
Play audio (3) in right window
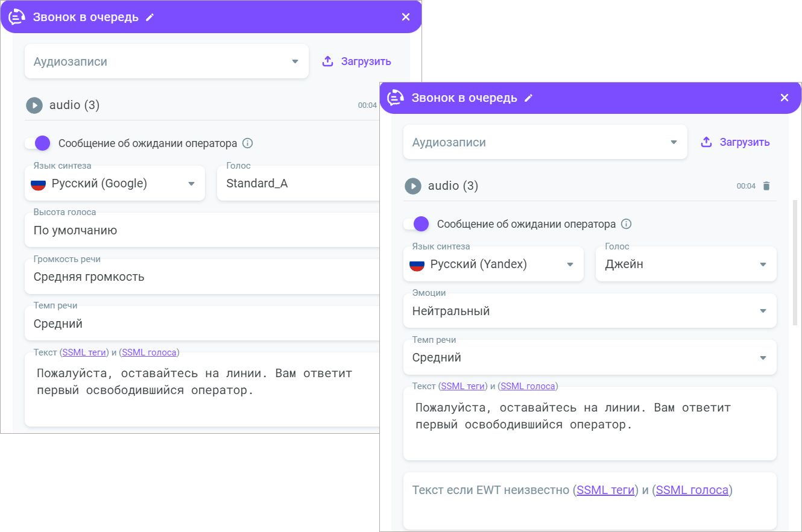point(413,186)
